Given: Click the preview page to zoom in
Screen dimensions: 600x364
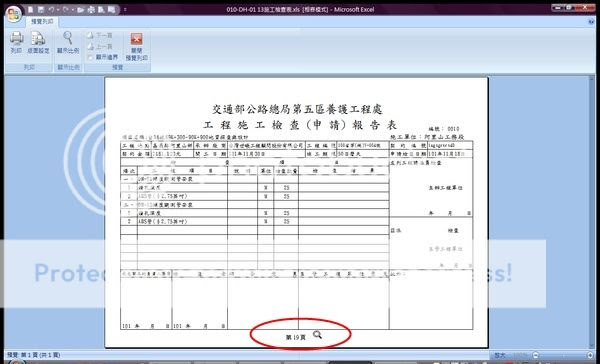Looking at the screenshot, I should pos(296,212).
